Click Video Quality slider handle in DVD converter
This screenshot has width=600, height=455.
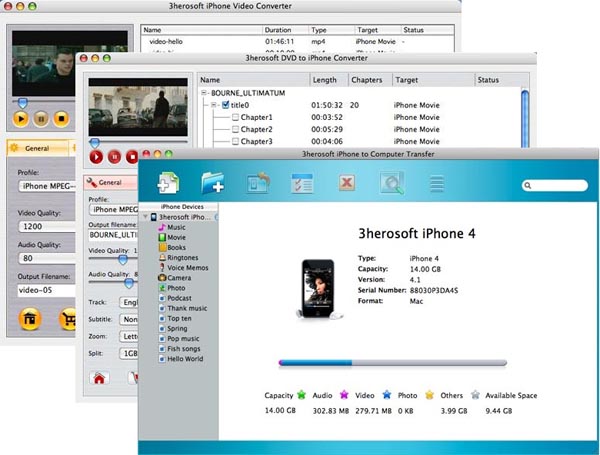click(x=123, y=260)
